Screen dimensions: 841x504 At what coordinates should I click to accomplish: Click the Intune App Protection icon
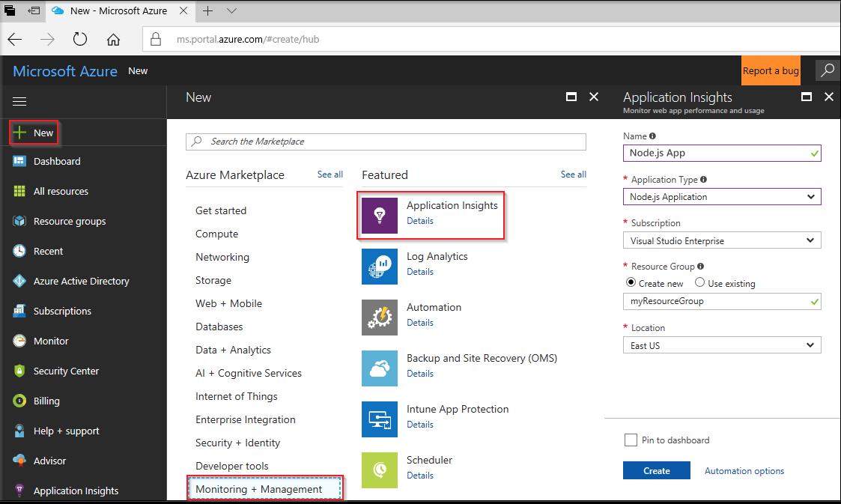(380, 419)
